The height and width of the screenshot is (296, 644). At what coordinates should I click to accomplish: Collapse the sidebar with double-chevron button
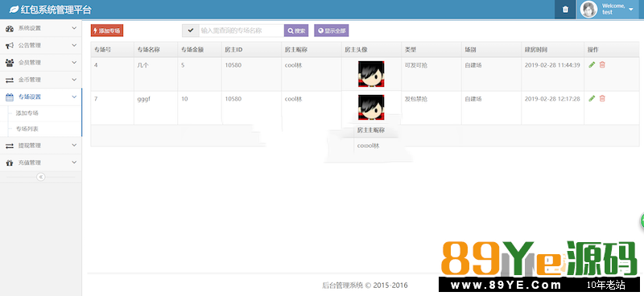[x=41, y=177]
